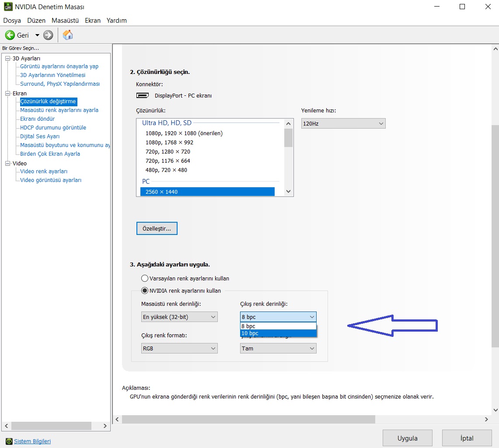Open Video görüntüsü ayarları
Viewport: 499px width, 448px height.
tap(51, 180)
